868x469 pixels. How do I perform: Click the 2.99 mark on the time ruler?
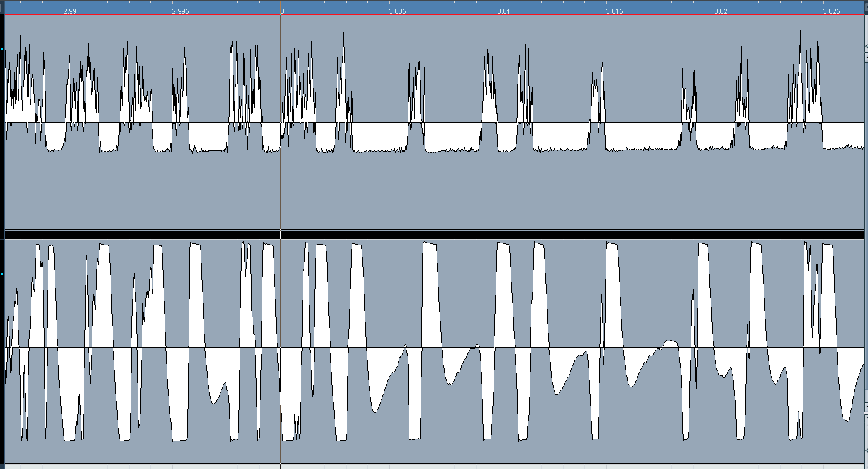click(x=70, y=11)
